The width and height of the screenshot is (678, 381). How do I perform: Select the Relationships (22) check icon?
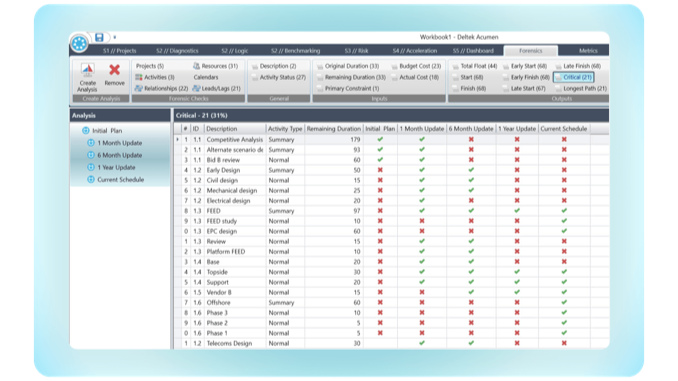tap(139, 88)
